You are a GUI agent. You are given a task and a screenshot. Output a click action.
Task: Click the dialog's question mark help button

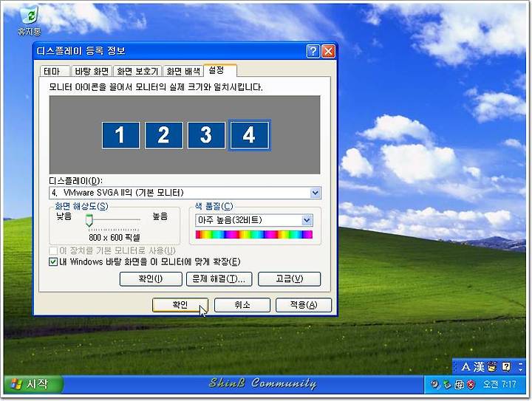313,51
